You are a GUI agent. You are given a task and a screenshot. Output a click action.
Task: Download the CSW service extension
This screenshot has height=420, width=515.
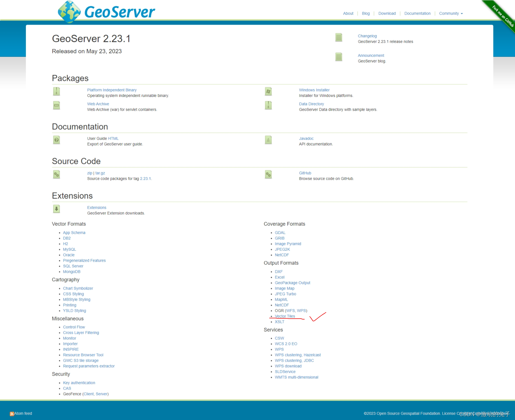tap(279, 338)
